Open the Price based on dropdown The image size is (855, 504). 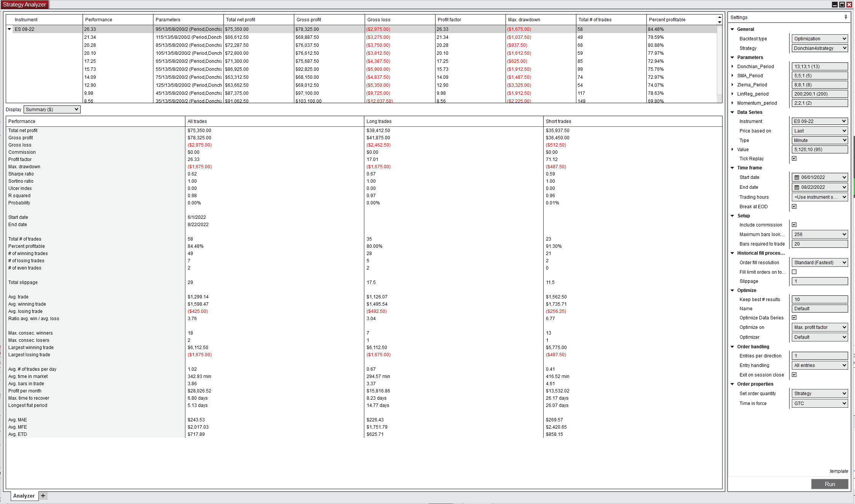point(820,131)
